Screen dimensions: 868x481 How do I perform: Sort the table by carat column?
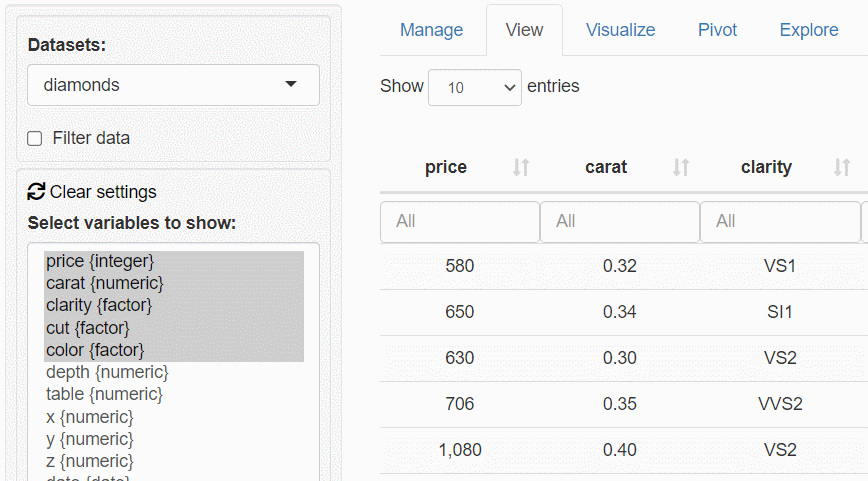pos(680,168)
